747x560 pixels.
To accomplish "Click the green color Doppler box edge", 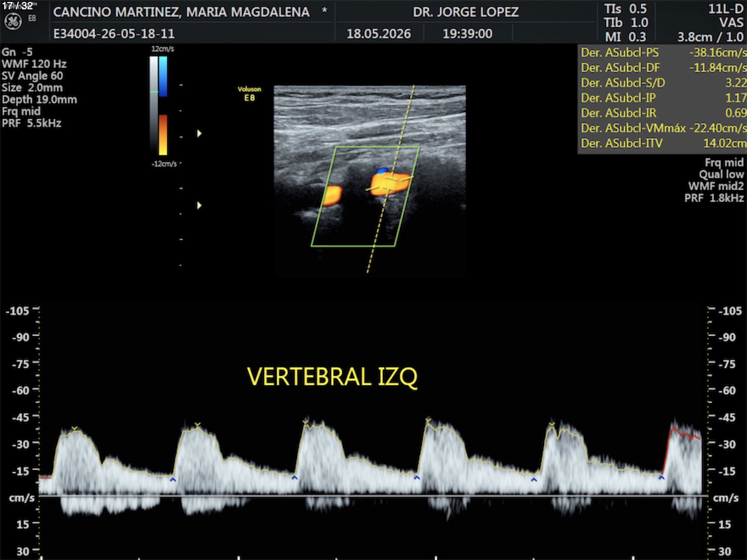I will [377, 147].
